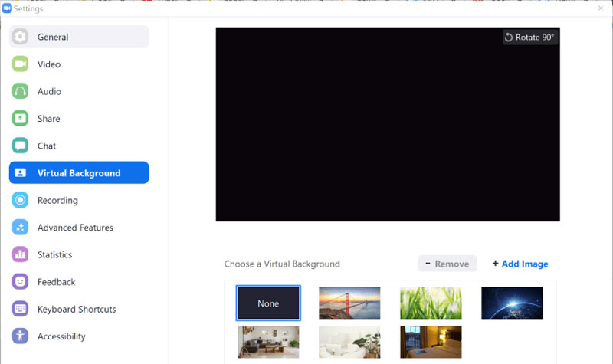
Task: Open the Chat bubble icon
Action: point(21,146)
